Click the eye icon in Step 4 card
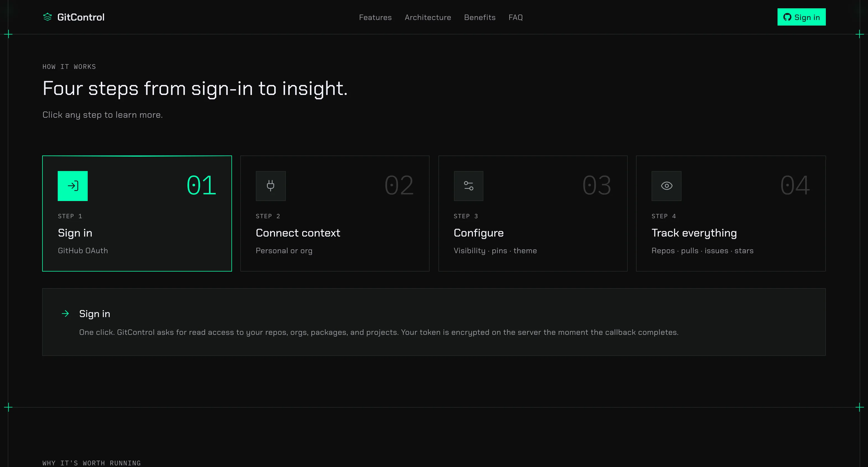868x467 pixels. tap(667, 186)
